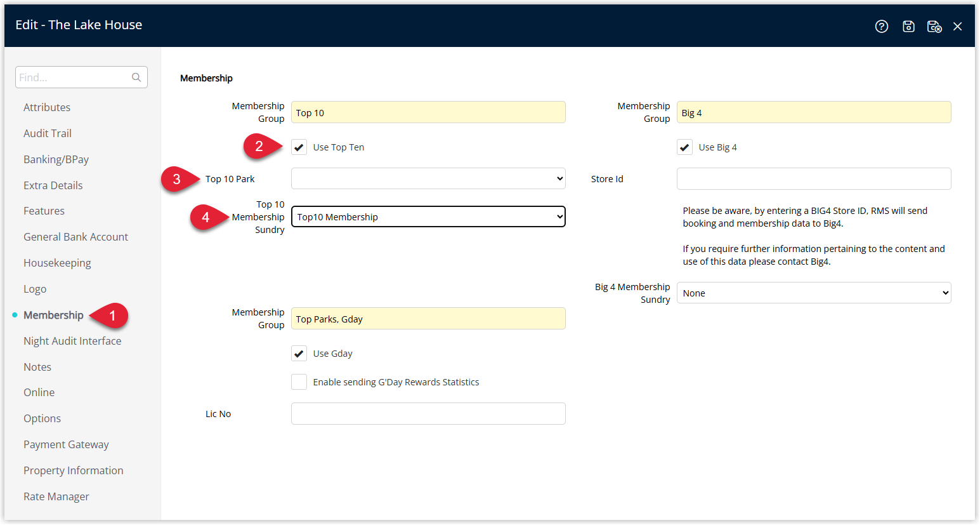The width and height of the screenshot is (980, 525).
Task: Click the Lic No input field
Action: pyautogui.click(x=428, y=413)
